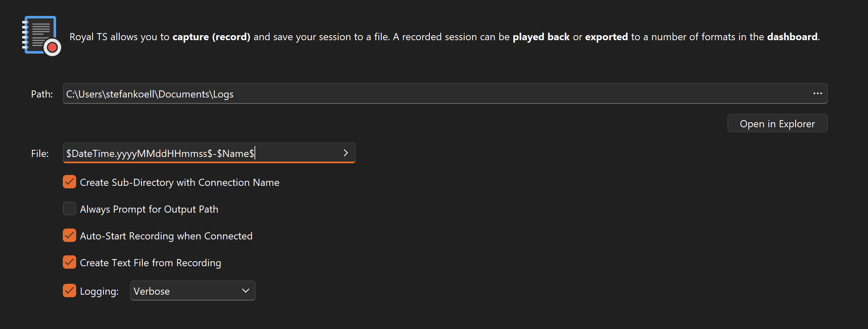Viewport: 868px width, 329px height.
Task: Click the ellipsis browse button in Path field
Action: 817,94
